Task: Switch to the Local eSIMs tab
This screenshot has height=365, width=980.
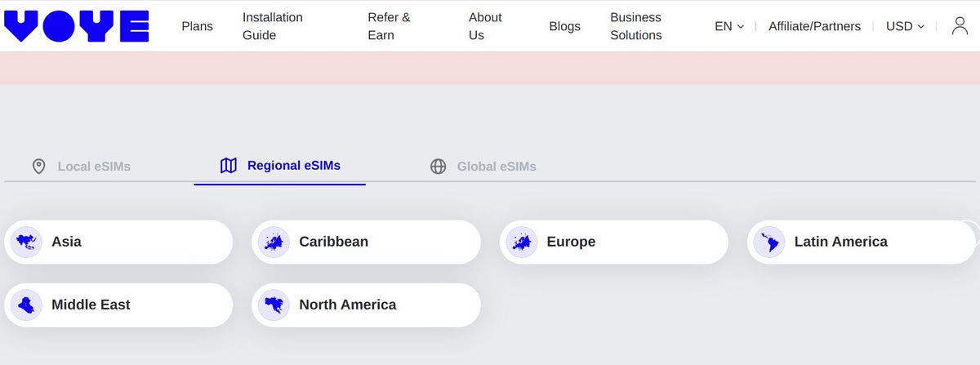Action: point(82,167)
